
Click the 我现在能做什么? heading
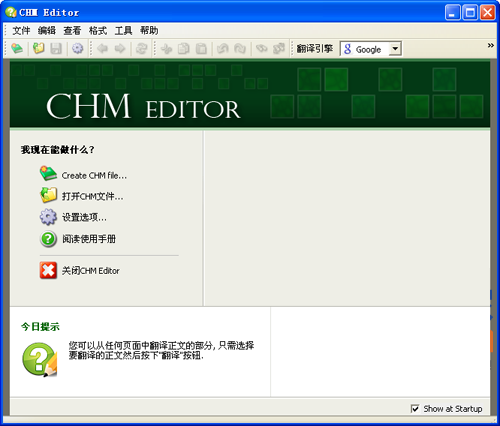[x=58, y=150]
